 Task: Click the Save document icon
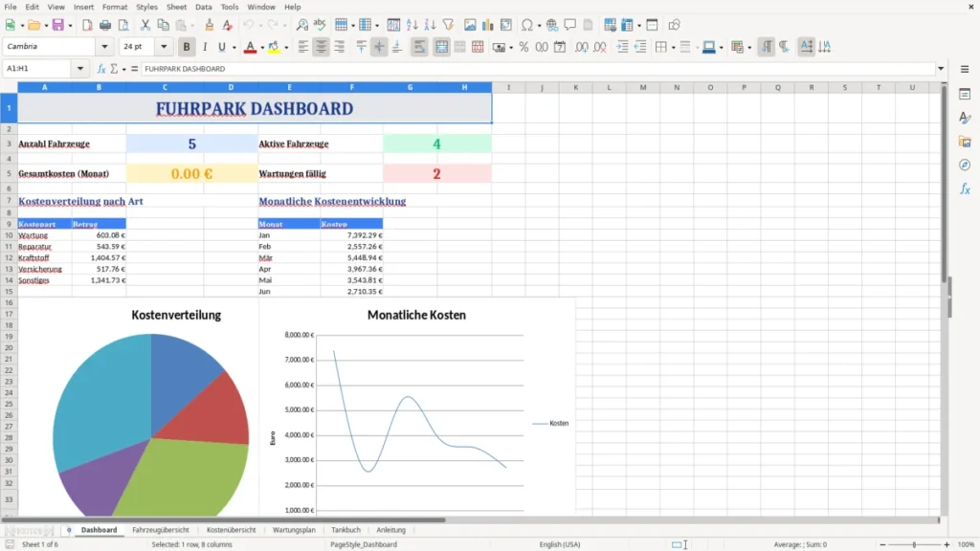pos(58,25)
